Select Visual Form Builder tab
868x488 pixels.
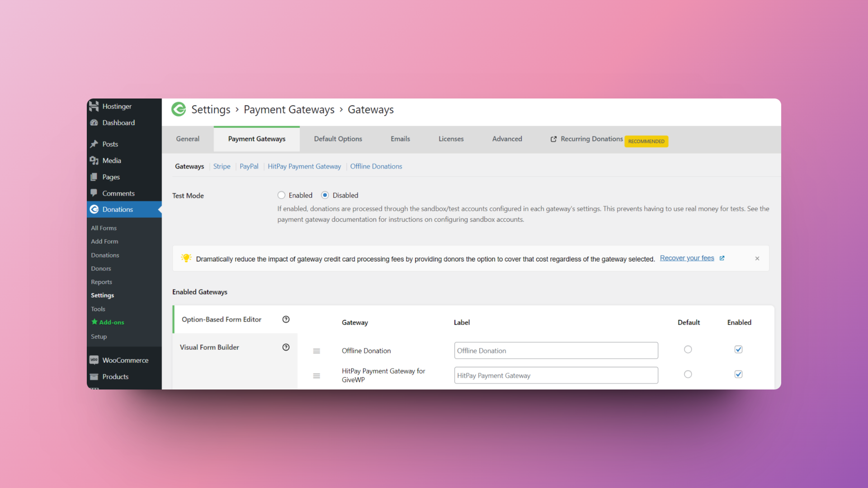click(x=235, y=347)
